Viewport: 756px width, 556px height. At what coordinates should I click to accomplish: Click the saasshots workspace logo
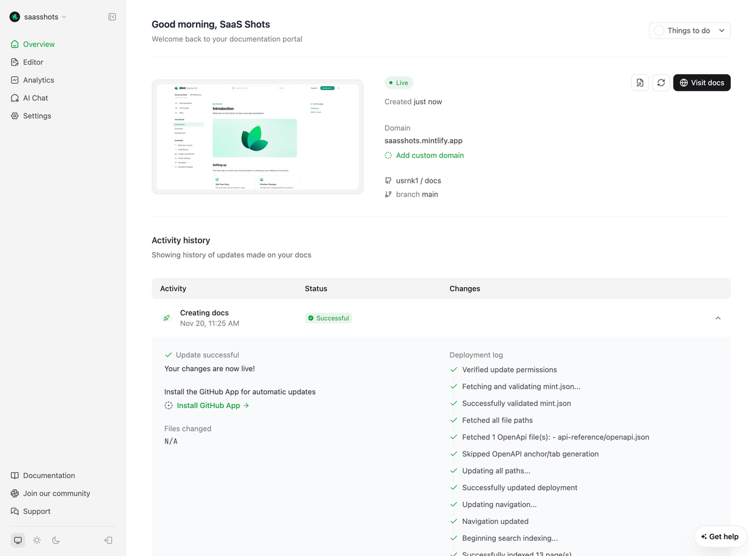(x=14, y=17)
